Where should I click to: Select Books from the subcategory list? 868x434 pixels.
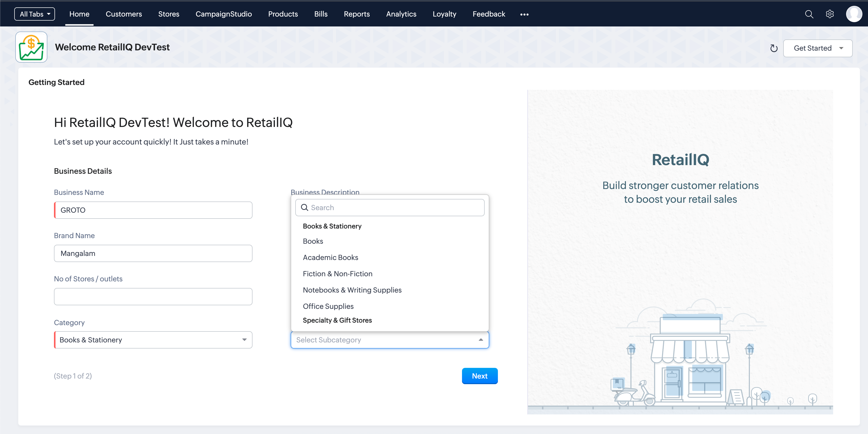point(390,241)
